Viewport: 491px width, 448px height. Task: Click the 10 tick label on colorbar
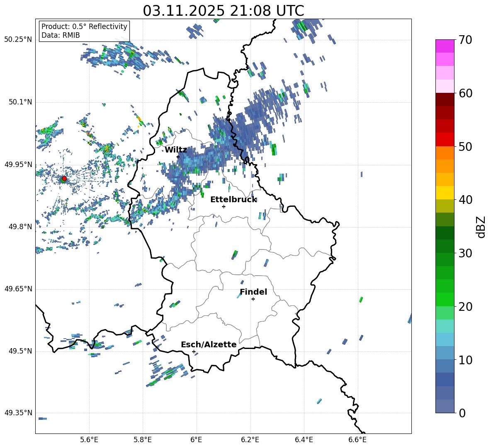[x=465, y=360]
